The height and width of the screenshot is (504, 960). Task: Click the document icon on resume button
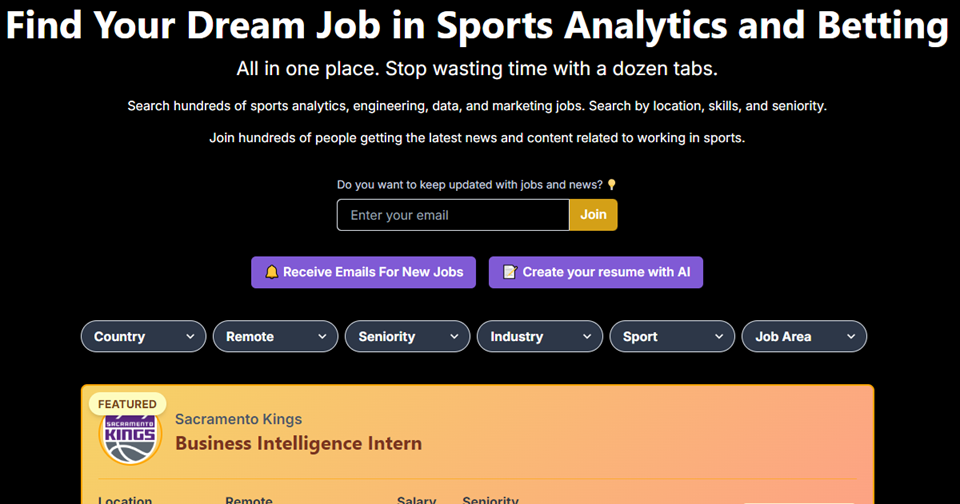pyautogui.click(x=509, y=272)
